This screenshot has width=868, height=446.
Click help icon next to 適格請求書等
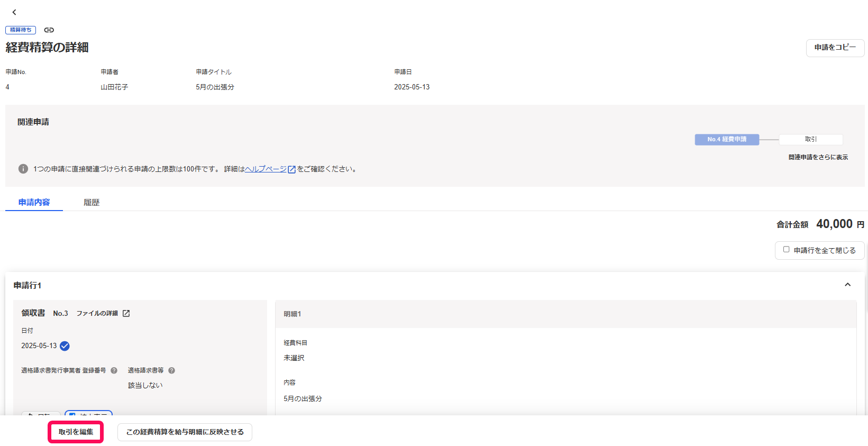tap(171, 370)
